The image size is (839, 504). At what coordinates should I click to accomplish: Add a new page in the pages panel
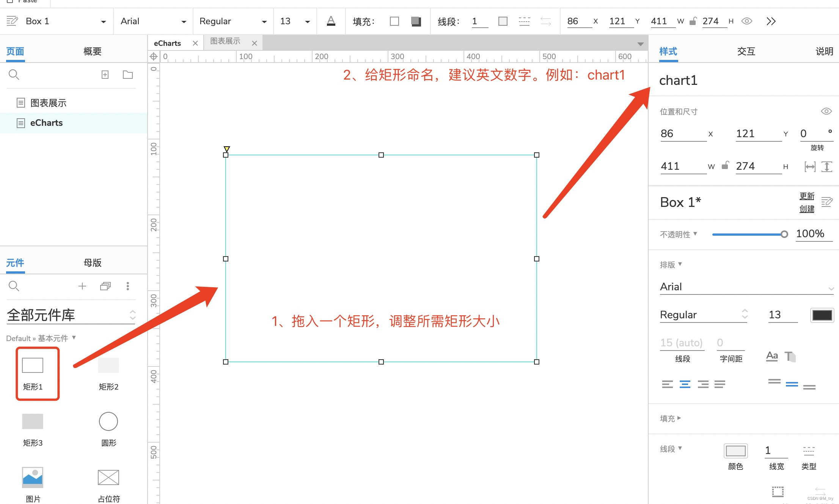click(x=105, y=75)
